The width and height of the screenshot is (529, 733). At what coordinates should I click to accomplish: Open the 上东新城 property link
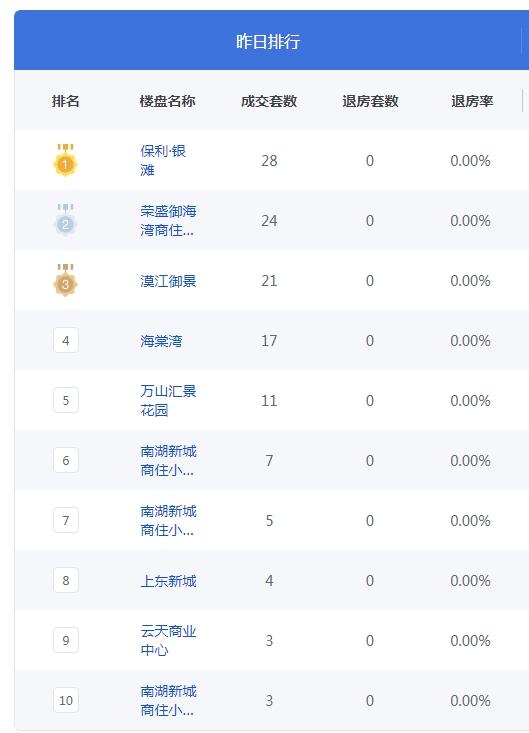[x=168, y=581]
